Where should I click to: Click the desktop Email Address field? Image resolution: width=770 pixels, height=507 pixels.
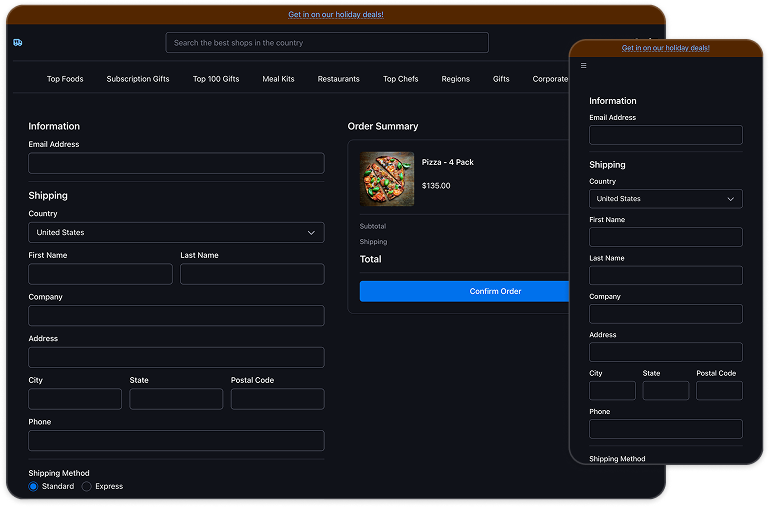[x=176, y=163]
